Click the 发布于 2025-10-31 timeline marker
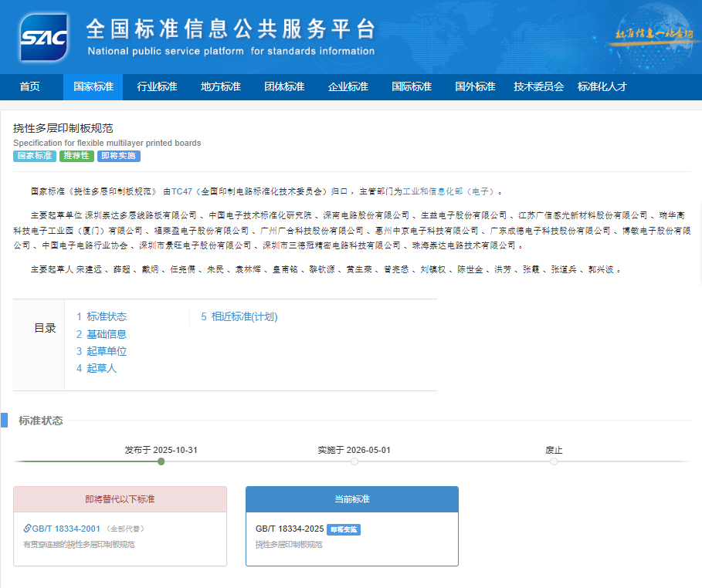Image resolution: width=702 pixels, height=588 pixels. point(161,461)
